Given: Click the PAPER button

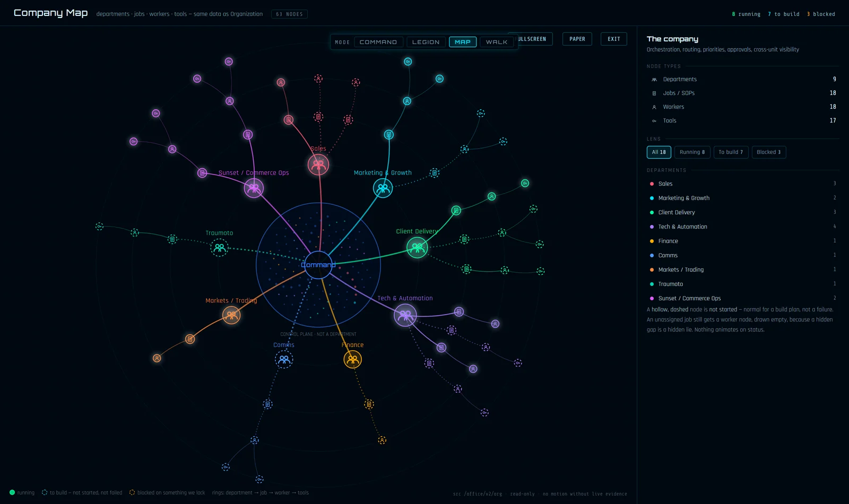Looking at the screenshot, I should point(577,39).
